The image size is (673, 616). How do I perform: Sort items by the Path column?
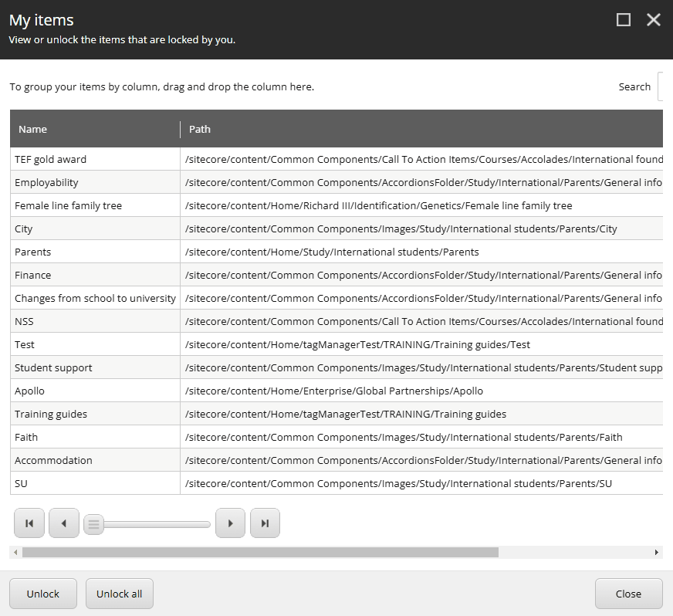[x=200, y=129]
